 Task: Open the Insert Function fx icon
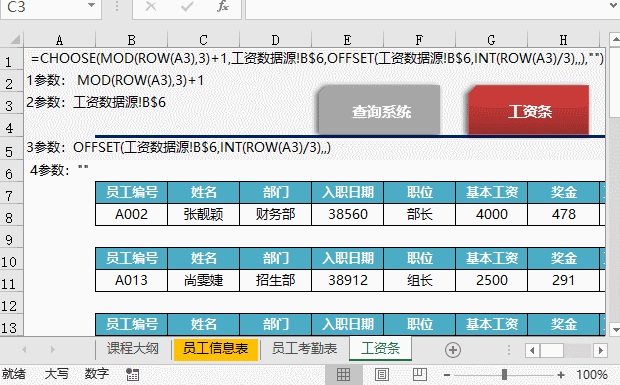coord(223,6)
